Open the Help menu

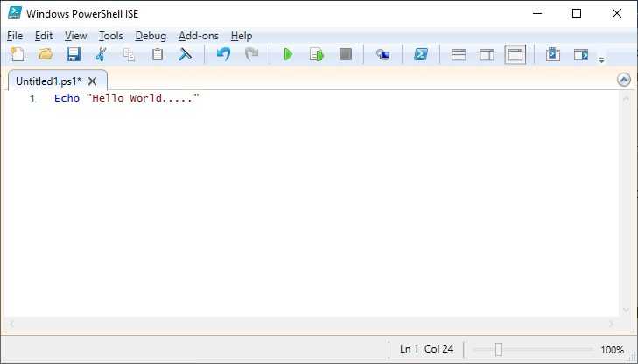242,36
